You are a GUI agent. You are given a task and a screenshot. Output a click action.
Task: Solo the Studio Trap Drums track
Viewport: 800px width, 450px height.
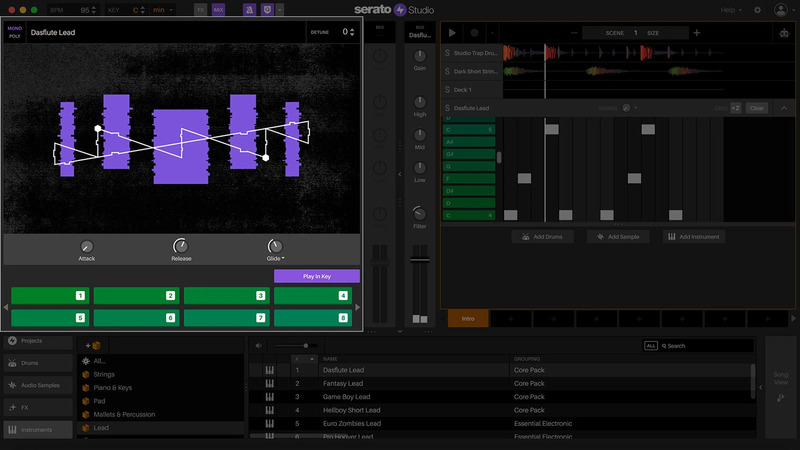[x=447, y=52]
